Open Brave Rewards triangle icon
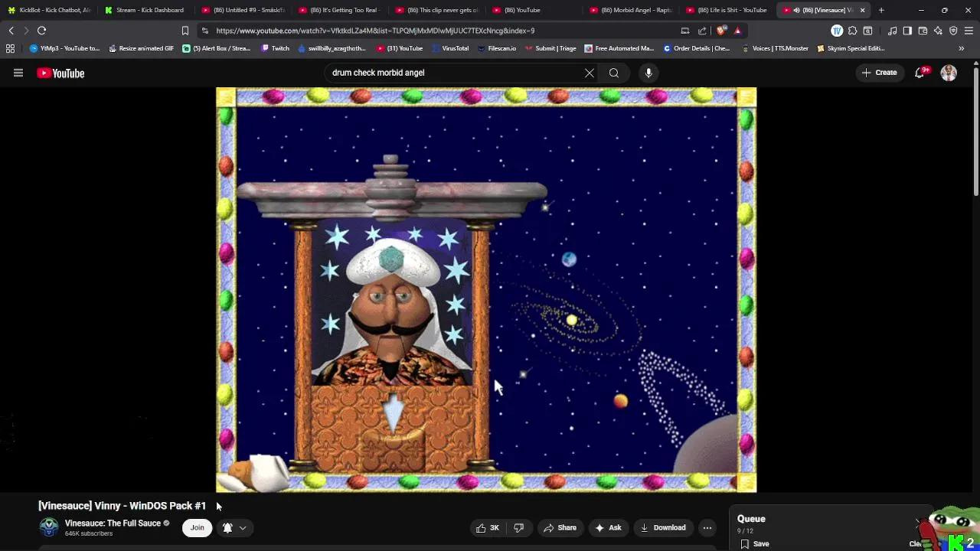This screenshot has height=551, width=980. tap(737, 31)
